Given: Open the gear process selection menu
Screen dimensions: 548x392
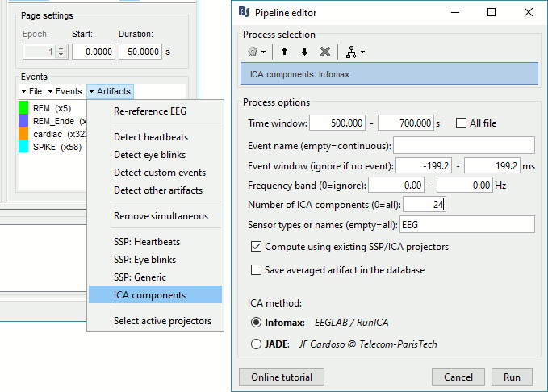Looking at the screenshot, I should tap(257, 52).
